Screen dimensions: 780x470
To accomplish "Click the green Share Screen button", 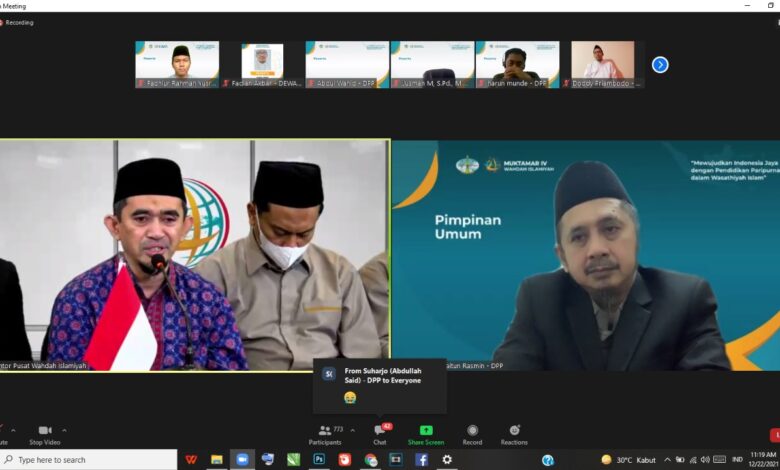I will pos(426,434).
